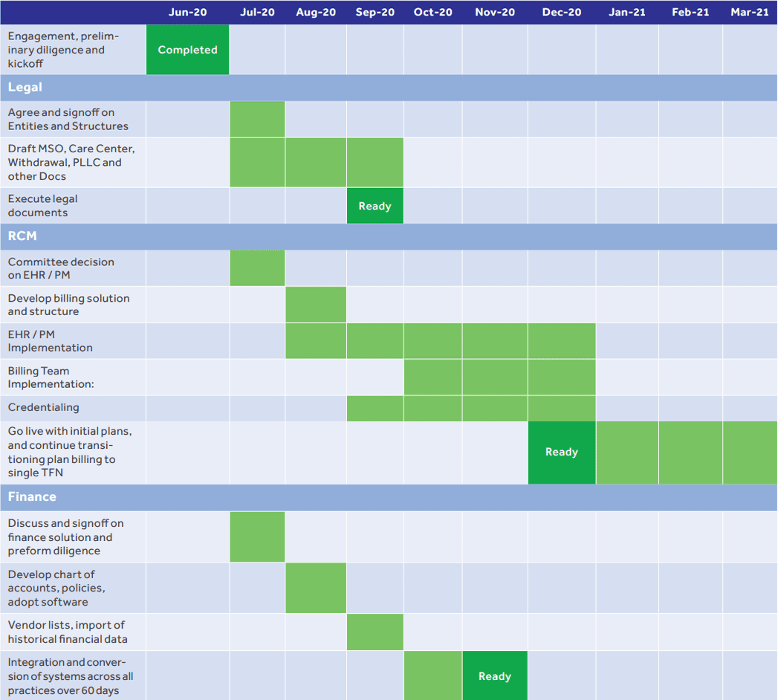Image resolution: width=778 pixels, height=700 pixels.
Task: Select Vendor lists, import of historical financial data
Action: [x=68, y=632]
